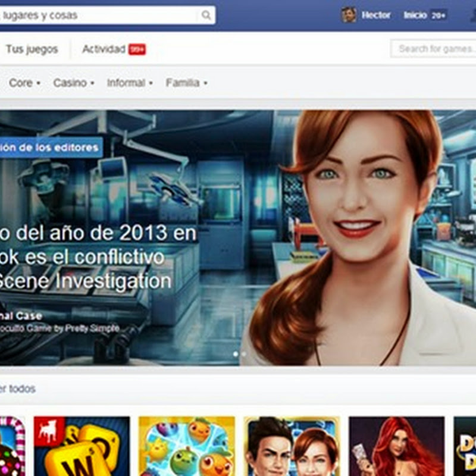This screenshot has width=476, height=476.
Task: Open the Tus juegos tab
Action: click(x=32, y=49)
